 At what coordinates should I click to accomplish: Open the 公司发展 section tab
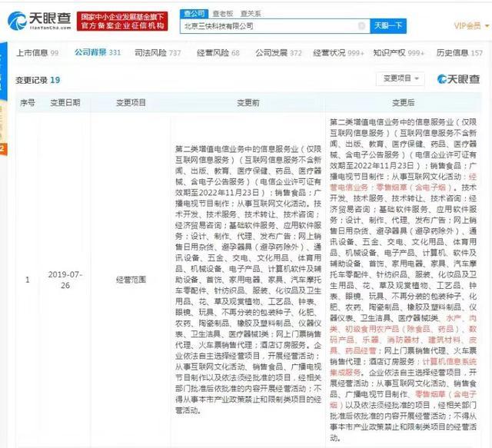(278, 53)
